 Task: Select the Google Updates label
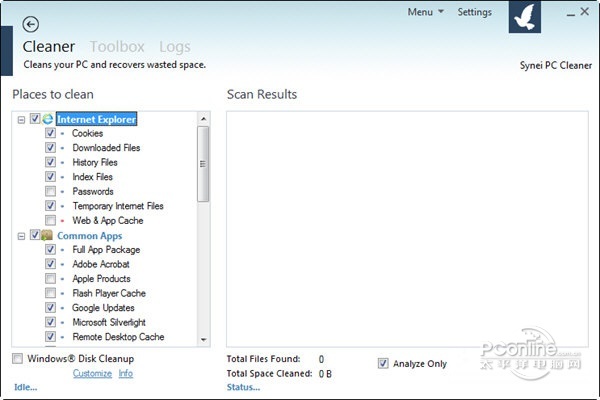(x=103, y=308)
